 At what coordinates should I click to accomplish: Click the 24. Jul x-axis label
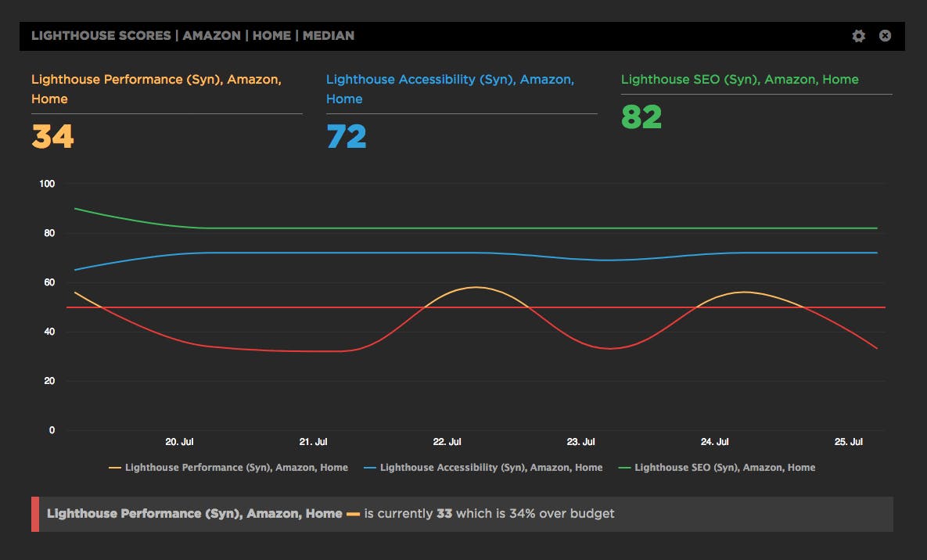pyautogui.click(x=715, y=442)
